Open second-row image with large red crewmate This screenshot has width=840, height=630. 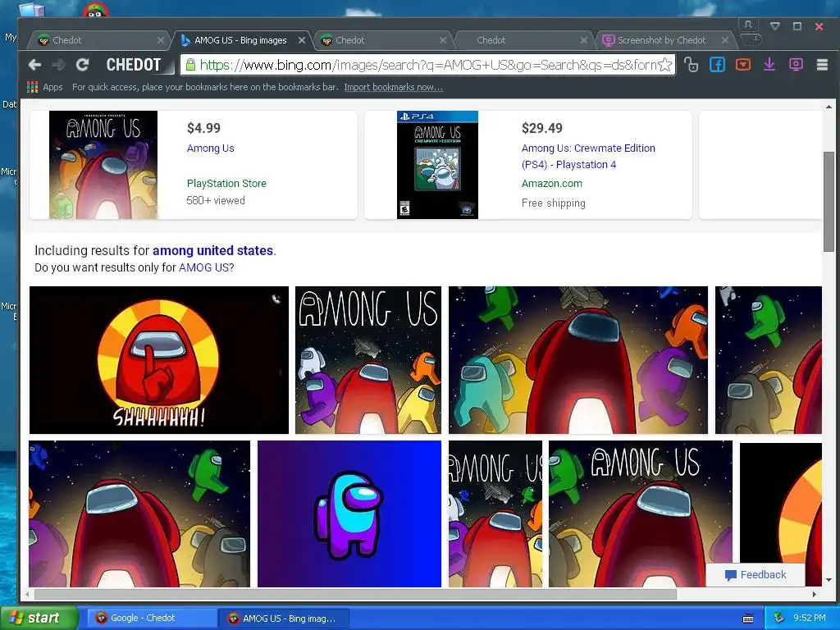click(x=139, y=514)
